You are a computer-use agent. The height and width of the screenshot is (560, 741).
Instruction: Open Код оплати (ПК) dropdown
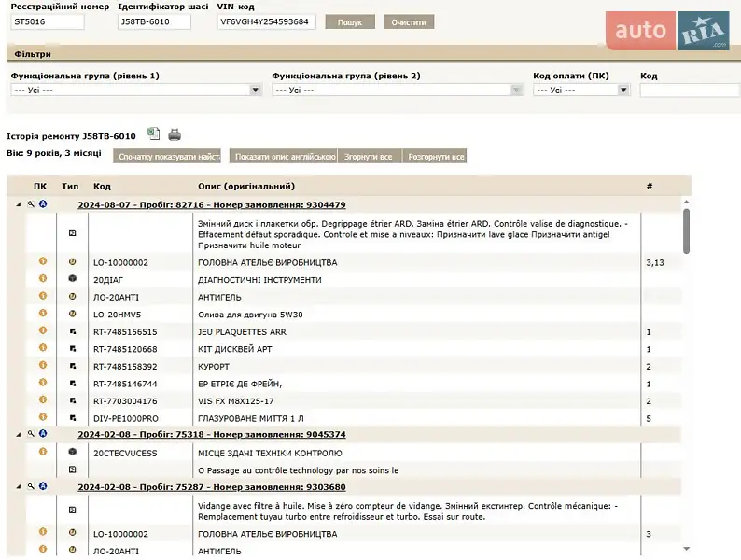pos(581,90)
